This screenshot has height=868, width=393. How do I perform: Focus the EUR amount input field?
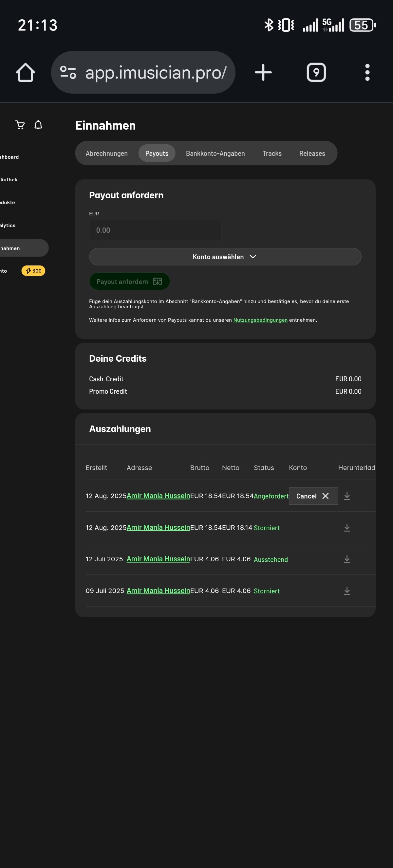tap(155, 230)
